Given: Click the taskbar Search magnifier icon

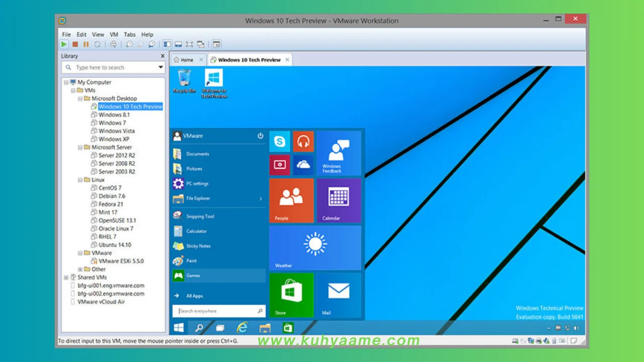Looking at the screenshot, I should coord(199,328).
